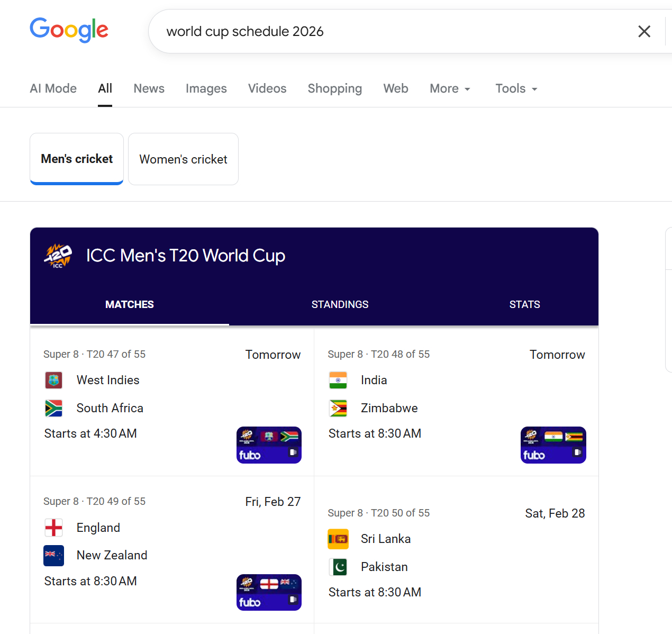Open fubo thumbnail for India vs Zimbabwe

(x=553, y=445)
